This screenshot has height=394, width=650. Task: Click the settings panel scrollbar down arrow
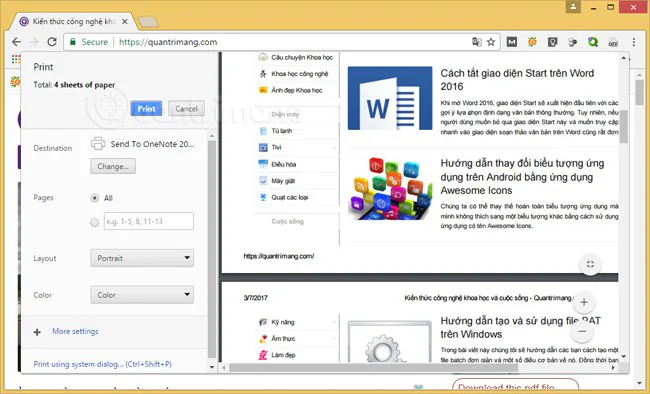click(x=212, y=367)
